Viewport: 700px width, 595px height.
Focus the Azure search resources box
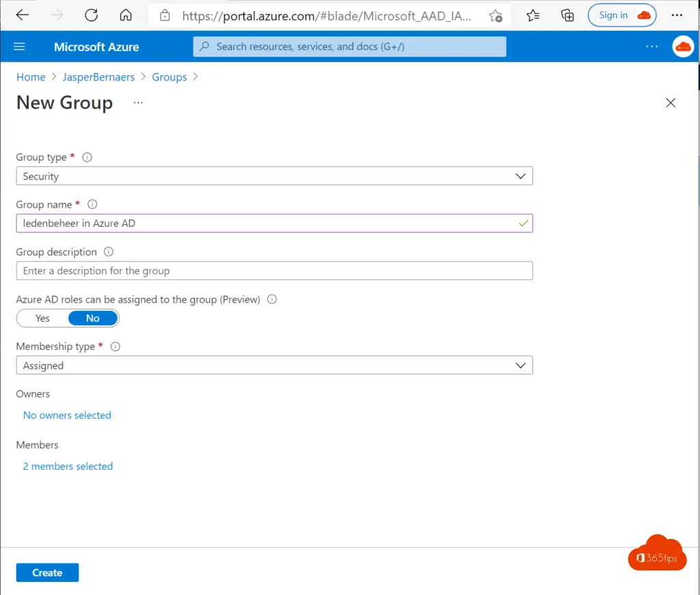point(349,46)
